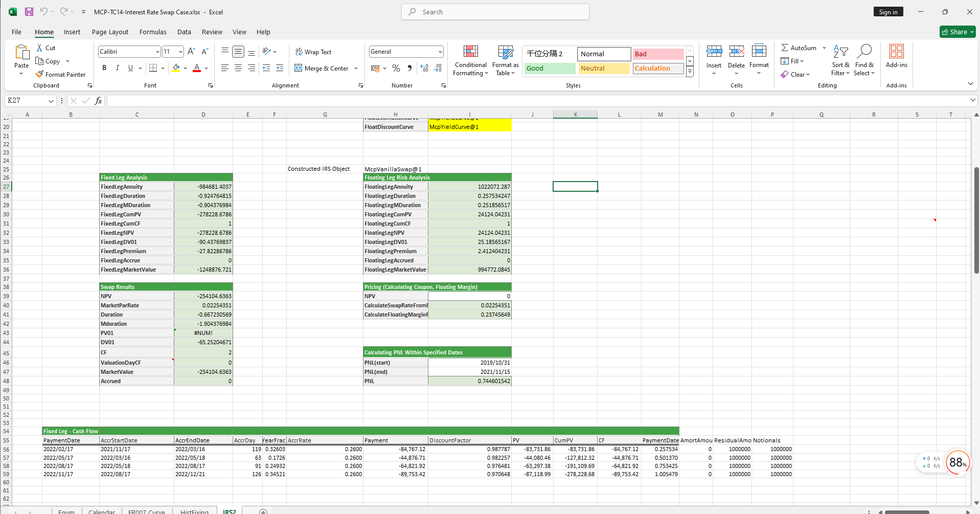Click Insert cells icon
Viewport: 980px width, 514px height.
click(714, 52)
